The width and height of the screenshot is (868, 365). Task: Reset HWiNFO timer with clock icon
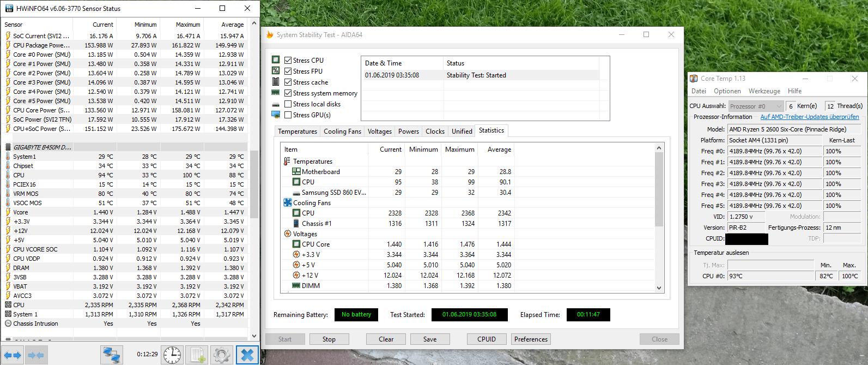[x=172, y=355]
